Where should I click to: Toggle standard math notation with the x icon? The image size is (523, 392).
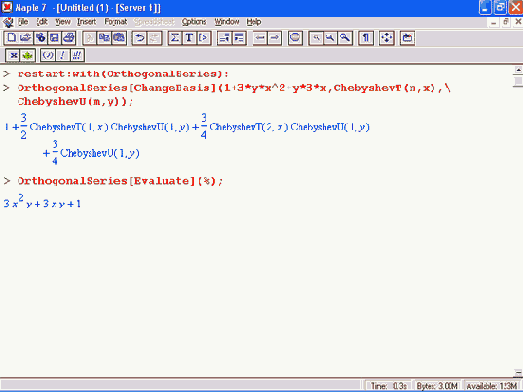(x=13, y=55)
